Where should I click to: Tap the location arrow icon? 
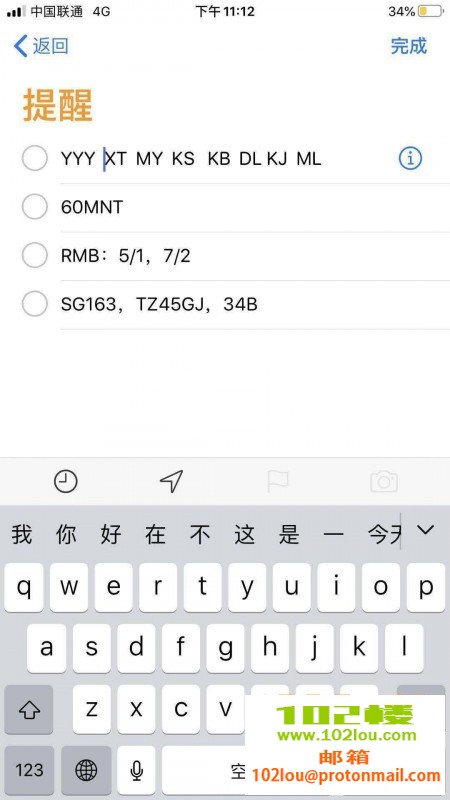[x=171, y=481]
